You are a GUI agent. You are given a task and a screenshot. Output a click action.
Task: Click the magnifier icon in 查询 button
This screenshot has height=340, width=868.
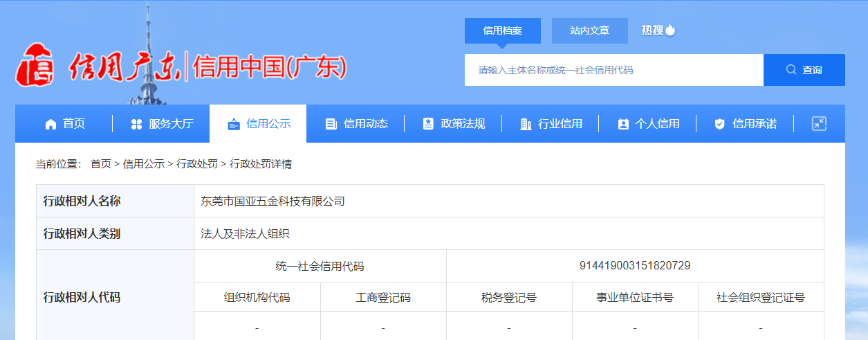(x=791, y=70)
